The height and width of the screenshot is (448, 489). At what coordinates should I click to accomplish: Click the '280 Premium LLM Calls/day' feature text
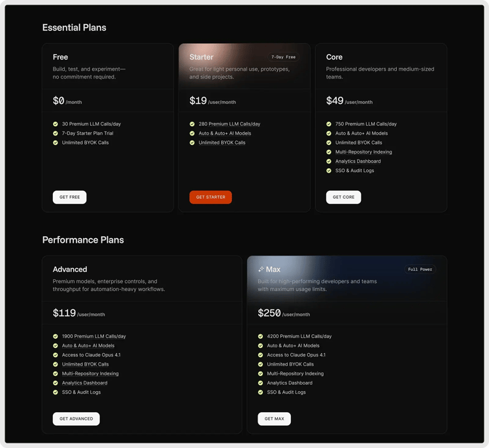click(x=229, y=124)
